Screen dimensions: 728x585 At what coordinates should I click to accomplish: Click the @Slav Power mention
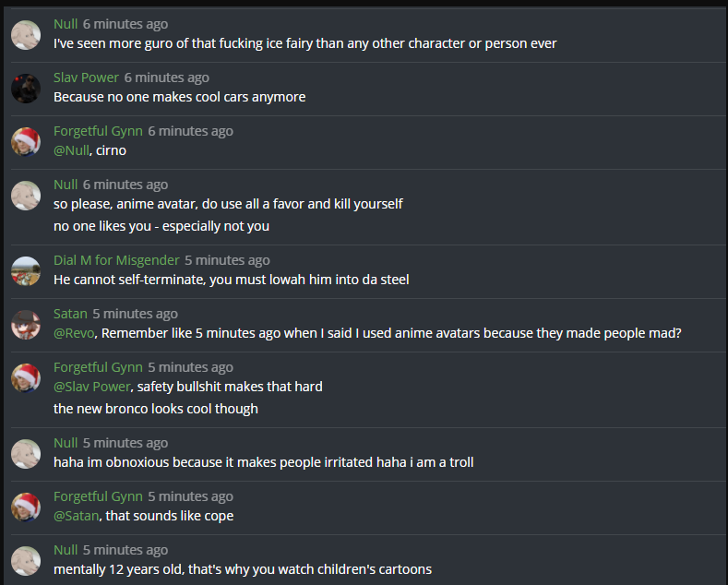point(91,387)
